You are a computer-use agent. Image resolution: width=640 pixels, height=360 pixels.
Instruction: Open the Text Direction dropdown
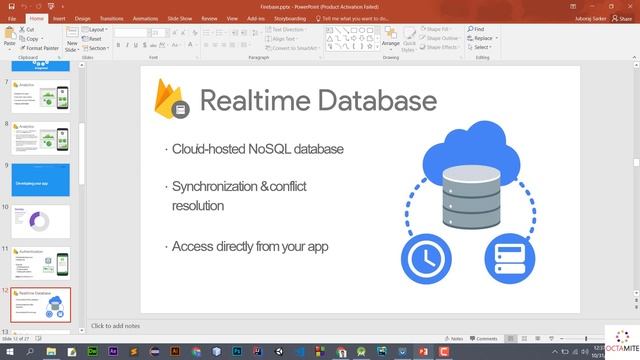pyautogui.click(x=285, y=29)
